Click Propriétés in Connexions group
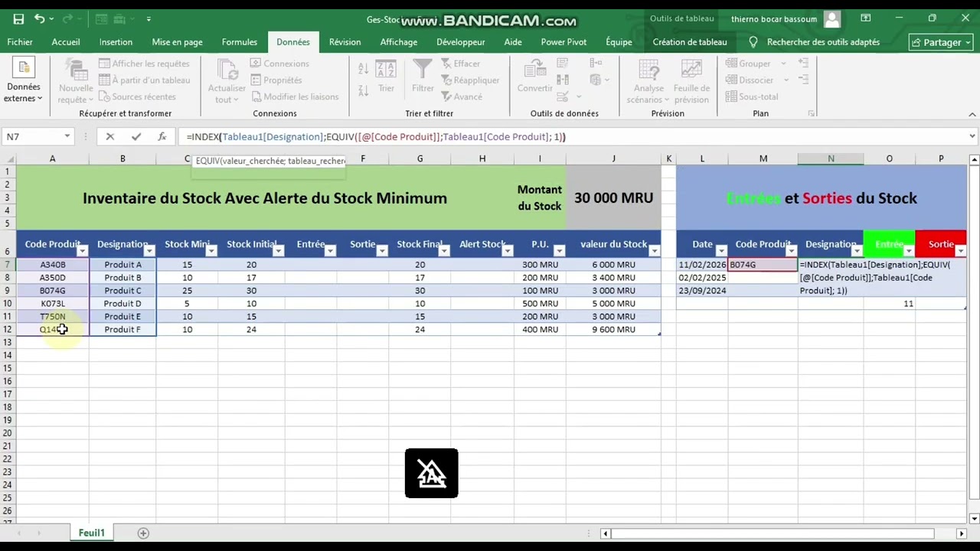Image resolution: width=980 pixels, height=551 pixels. (276, 80)
